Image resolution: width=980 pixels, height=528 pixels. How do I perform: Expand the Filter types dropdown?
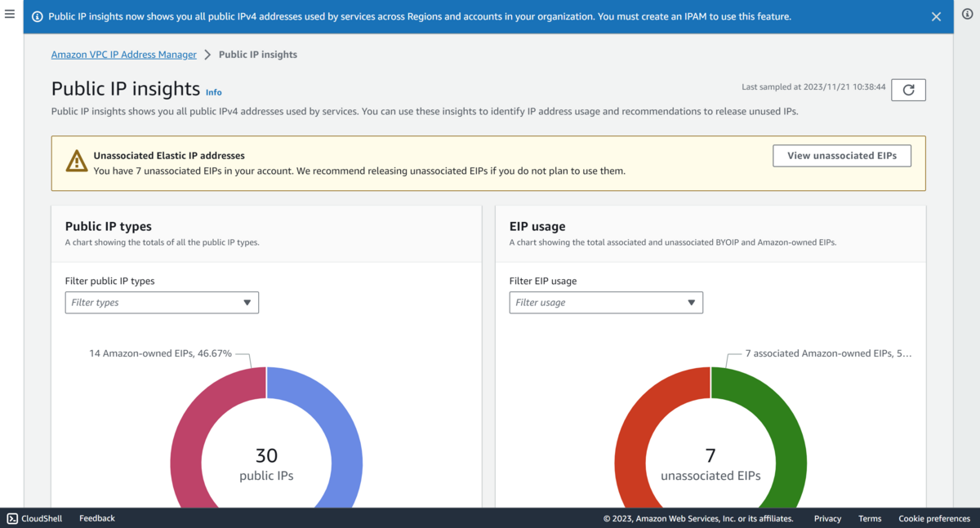162,303
